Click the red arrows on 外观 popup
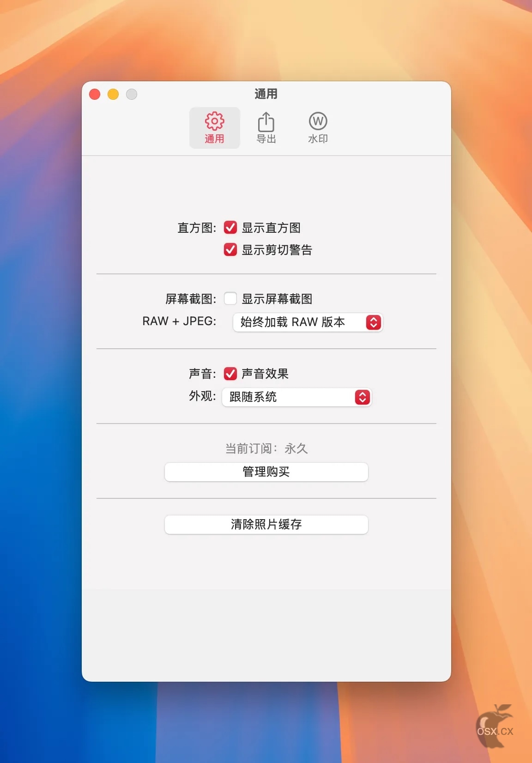The width and height of the screenshot is (532, 763). (362, 397)
